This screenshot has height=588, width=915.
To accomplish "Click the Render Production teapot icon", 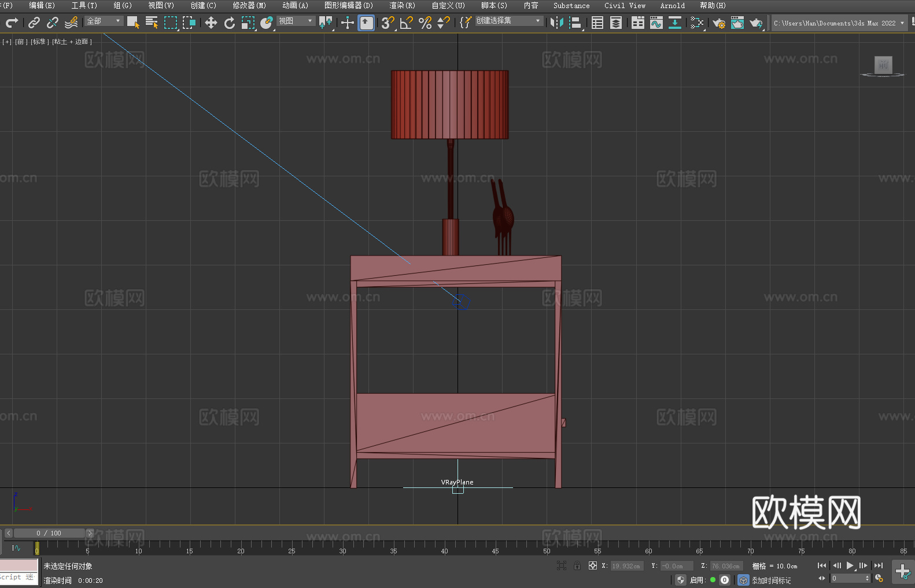I will click(756, 23).
